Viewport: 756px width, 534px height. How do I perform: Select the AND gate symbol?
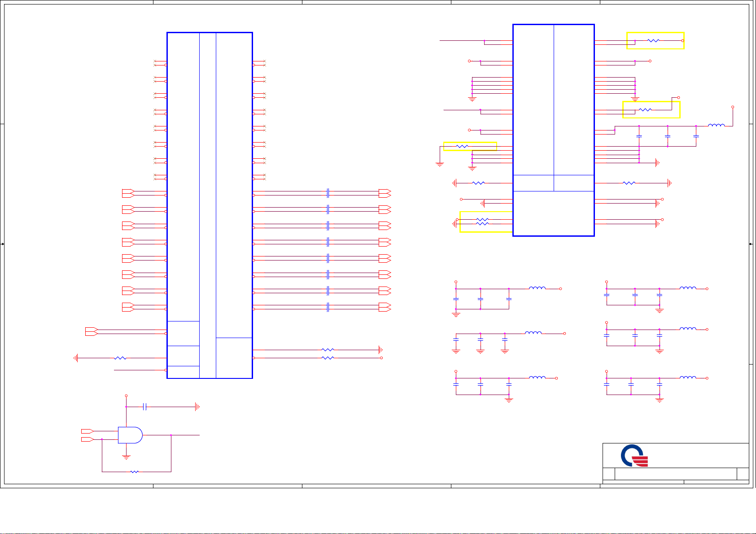(130, 435)
